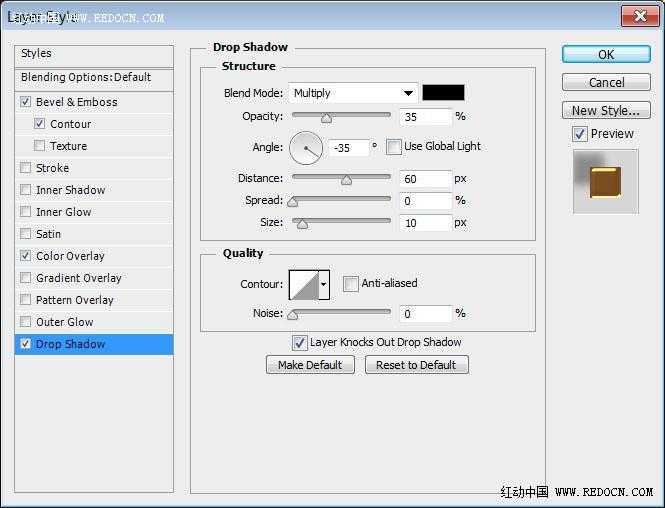665x508 pixels.
Task: Check Use Global Light
Action: (394, 147)
